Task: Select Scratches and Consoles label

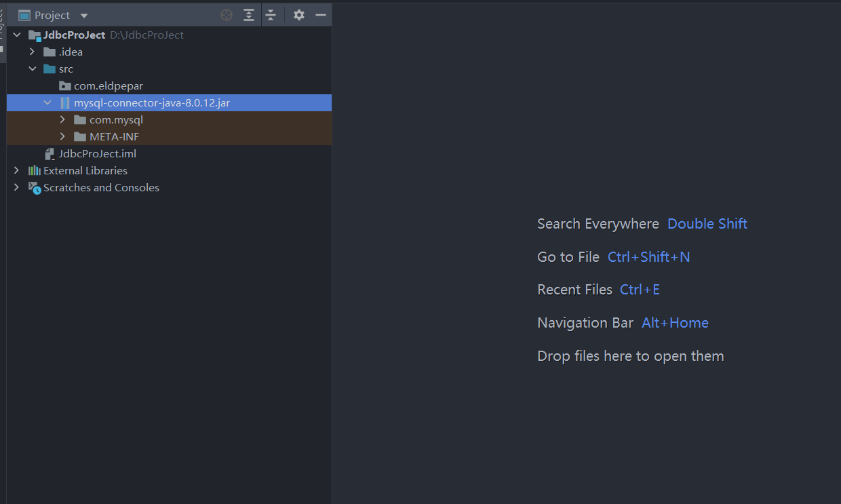Action: point(101,187)
